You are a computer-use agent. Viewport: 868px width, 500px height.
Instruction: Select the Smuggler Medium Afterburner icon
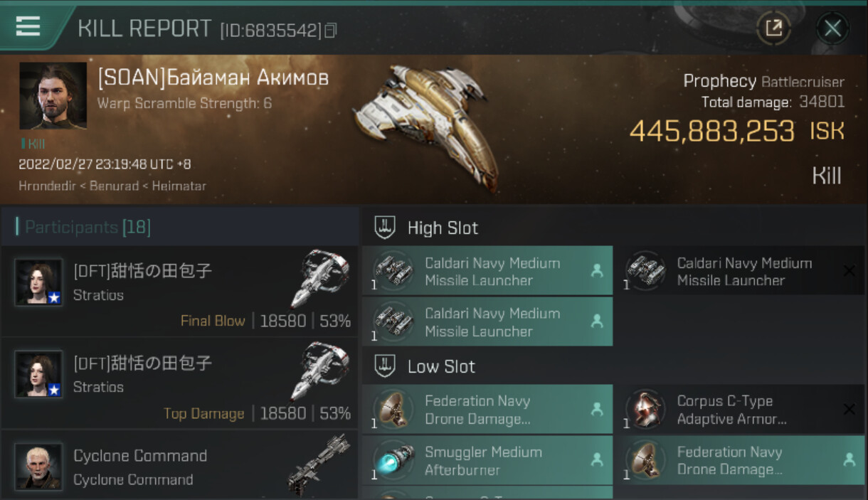(x=393, y=460)
